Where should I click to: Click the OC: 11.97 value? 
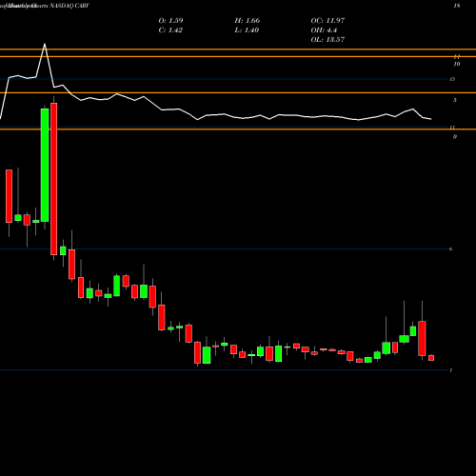click(x=327, y=20)
